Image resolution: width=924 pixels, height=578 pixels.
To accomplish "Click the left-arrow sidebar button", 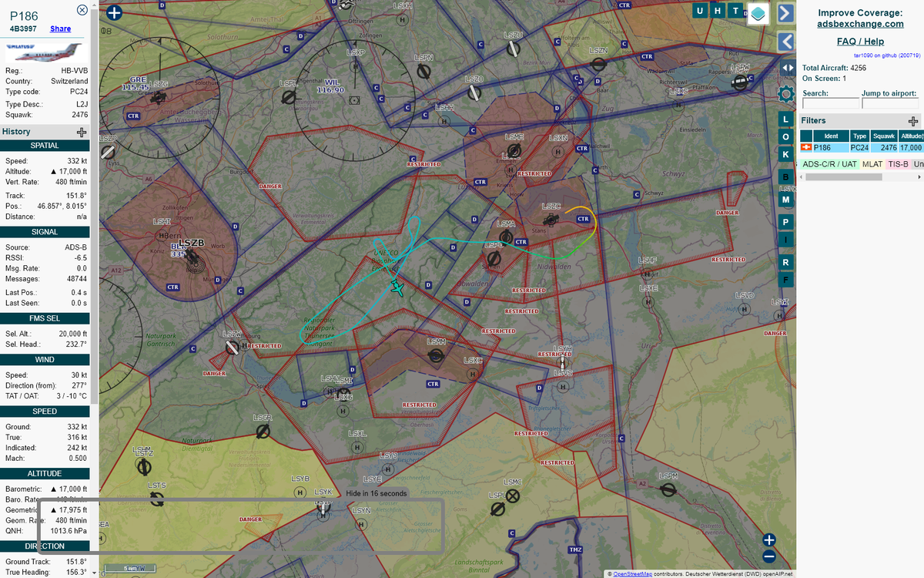I will pyautogui.click(x=785, y=41).
